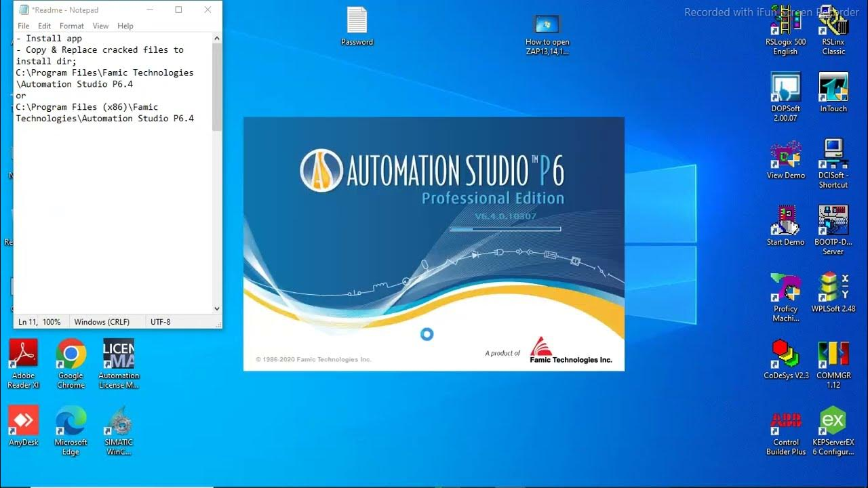Open COMMGR 1.12 shortcut
This screenshot has width=868, height=488.
click(x=833, y=363)
